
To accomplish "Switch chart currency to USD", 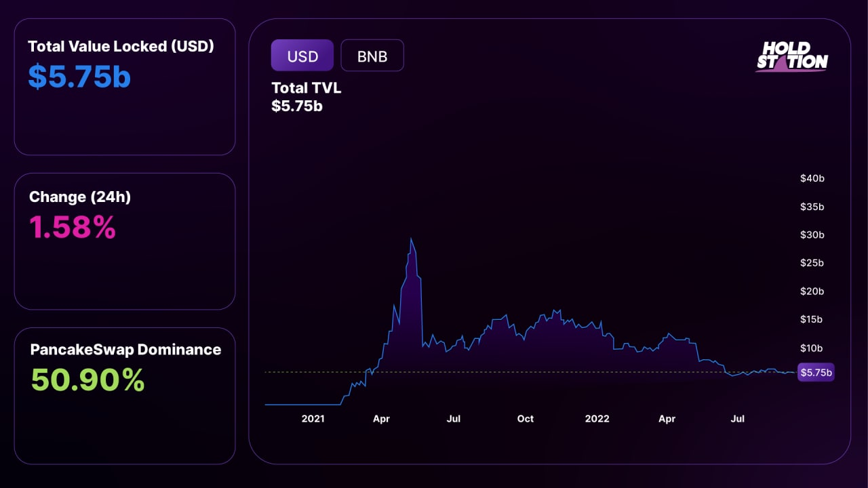I will point(302,56).
